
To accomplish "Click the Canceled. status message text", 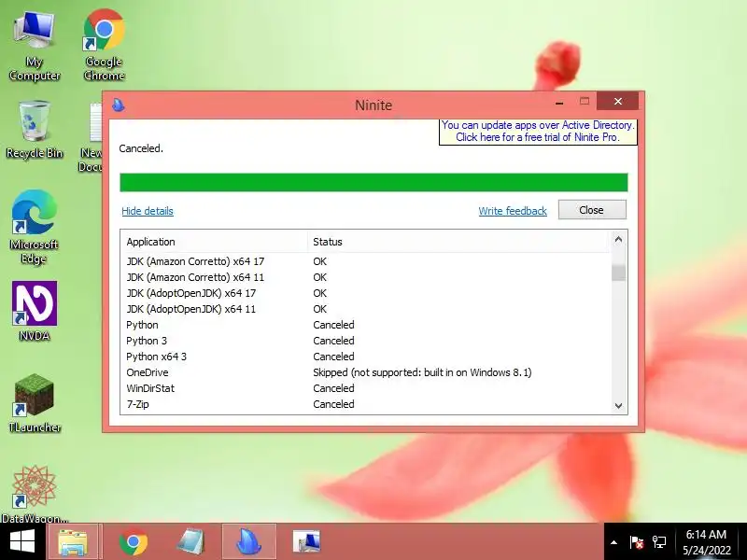I will coord(141,148).
